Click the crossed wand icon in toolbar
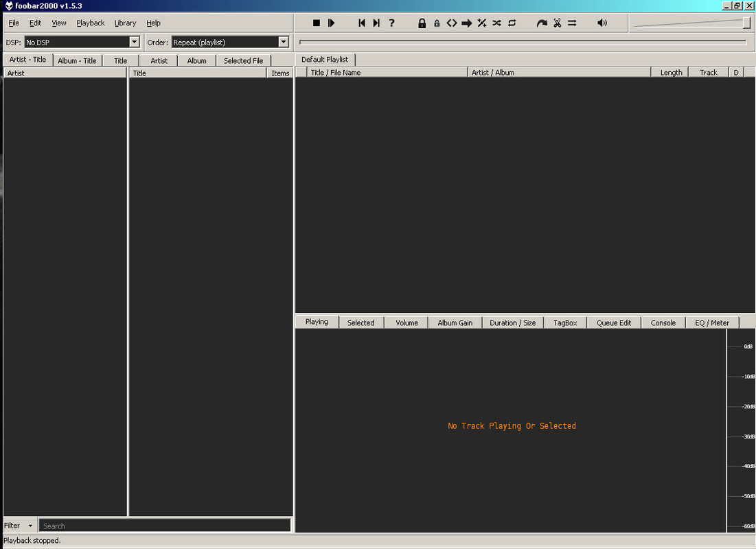 481,23
